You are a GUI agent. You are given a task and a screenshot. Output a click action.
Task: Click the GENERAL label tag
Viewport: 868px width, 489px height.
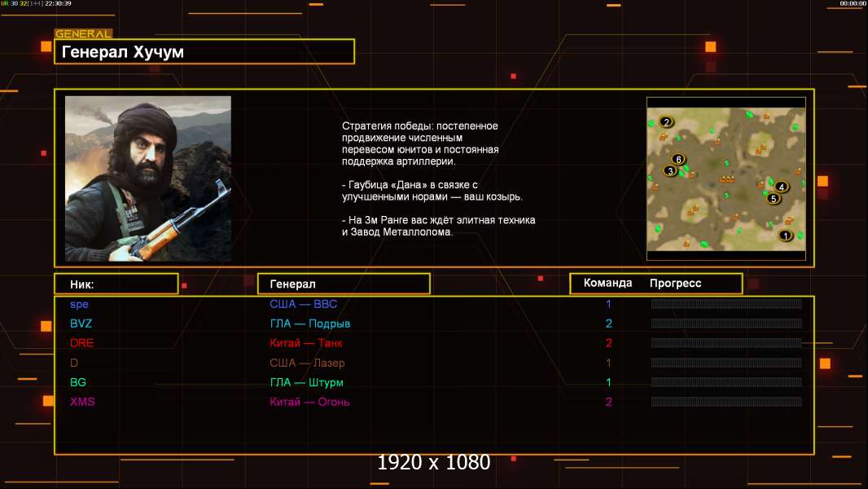point(83,33)
